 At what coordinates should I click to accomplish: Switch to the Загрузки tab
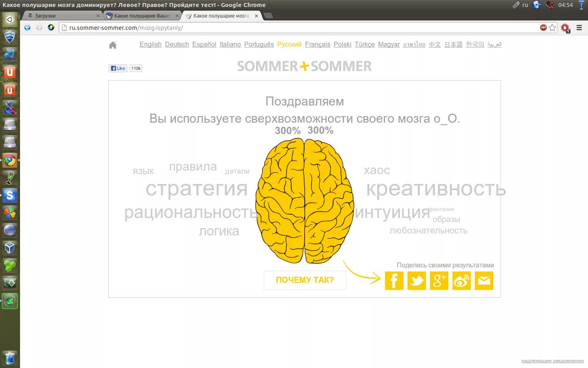coord(61,16)
